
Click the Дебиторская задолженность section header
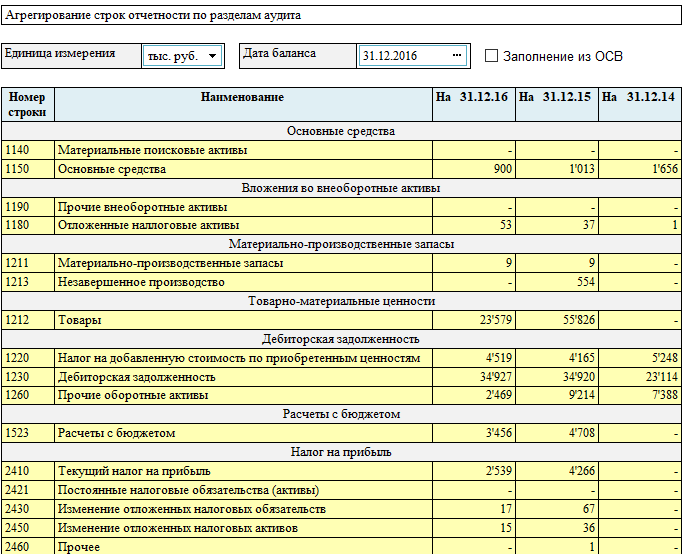click(x=341, y=339)
